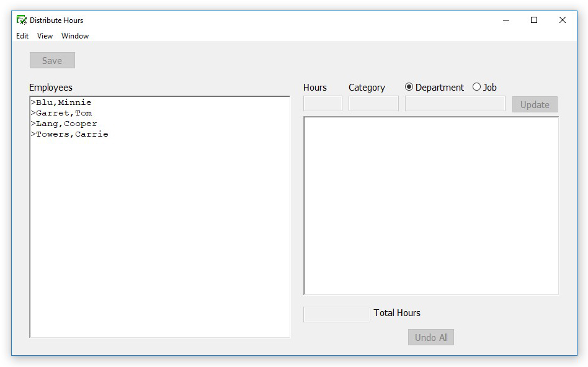The image size is (588, 367).
Task: Click the Category input field
Action: point(373,104)
